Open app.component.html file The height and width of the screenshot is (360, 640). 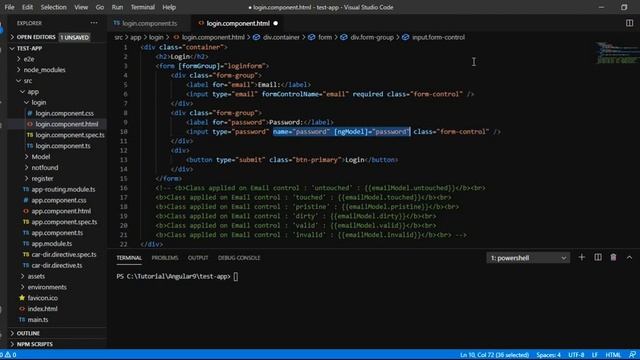61,211
